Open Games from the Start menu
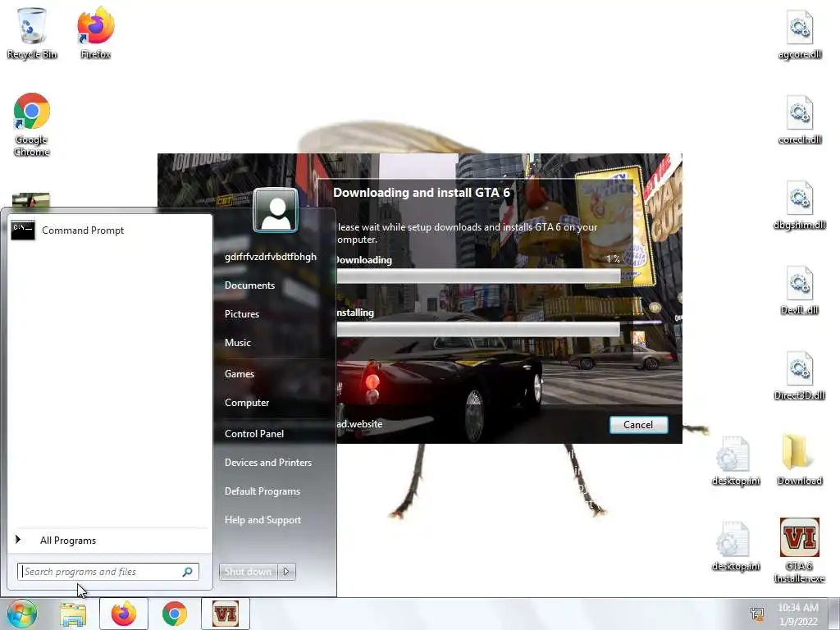The image size is (840, 630). [240, 374]
